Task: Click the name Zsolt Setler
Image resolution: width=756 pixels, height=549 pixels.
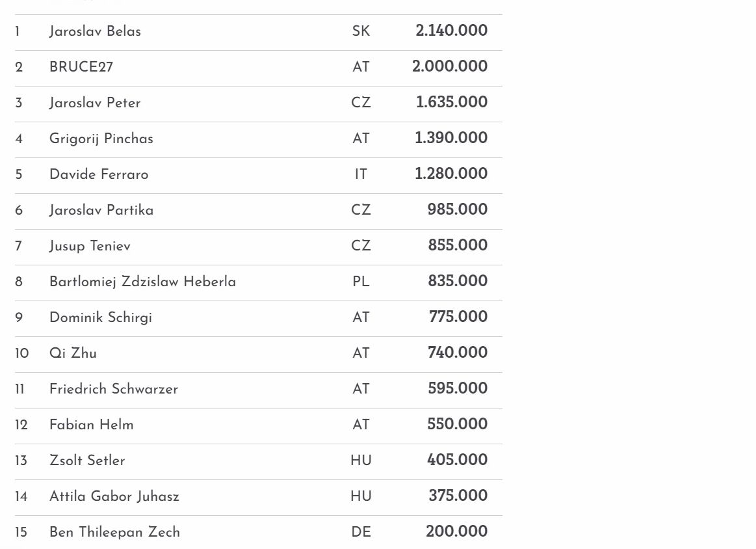Action: coord(87,461)
